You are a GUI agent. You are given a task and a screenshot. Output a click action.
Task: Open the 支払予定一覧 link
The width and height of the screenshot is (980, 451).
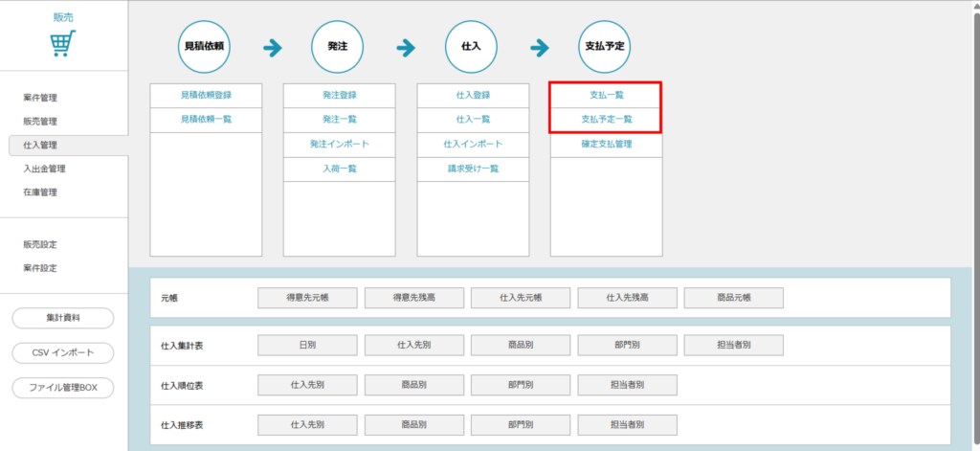click(606, 120)
